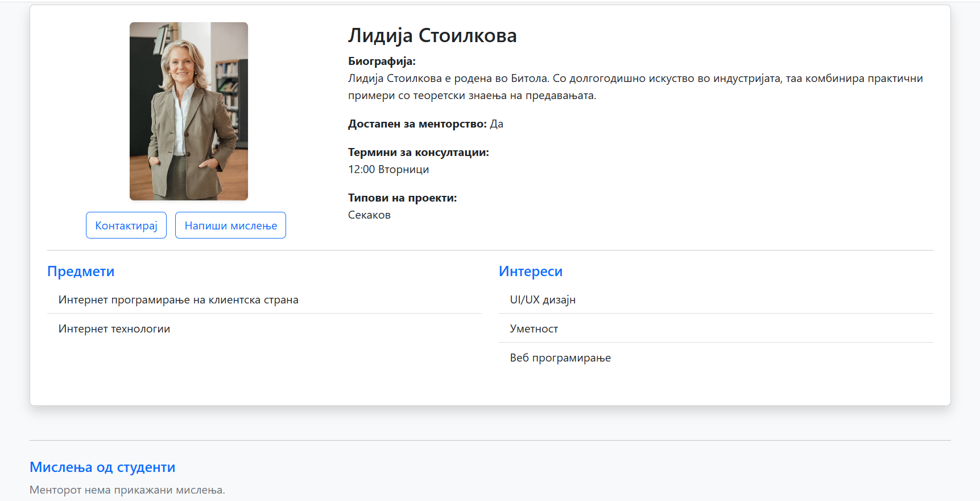Click the Интереси section heading
The width and height of the screenshot is (980, 501).
(x=530, y=272)
